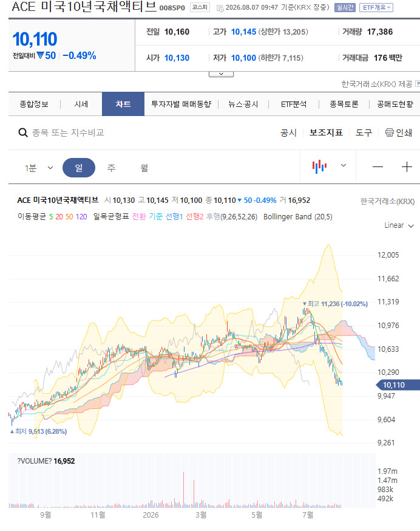Open the ETF개요 dropdown
This screenshot has width=420, height=531.
click(376, 7)
